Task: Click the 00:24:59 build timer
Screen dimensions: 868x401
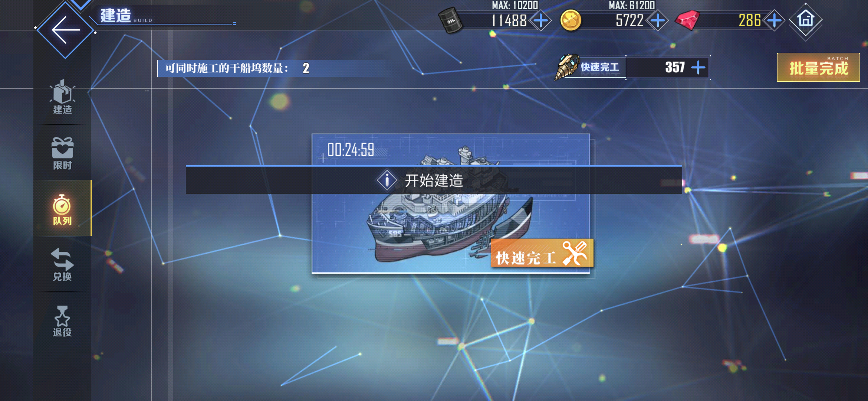Action: click(351, 150)
